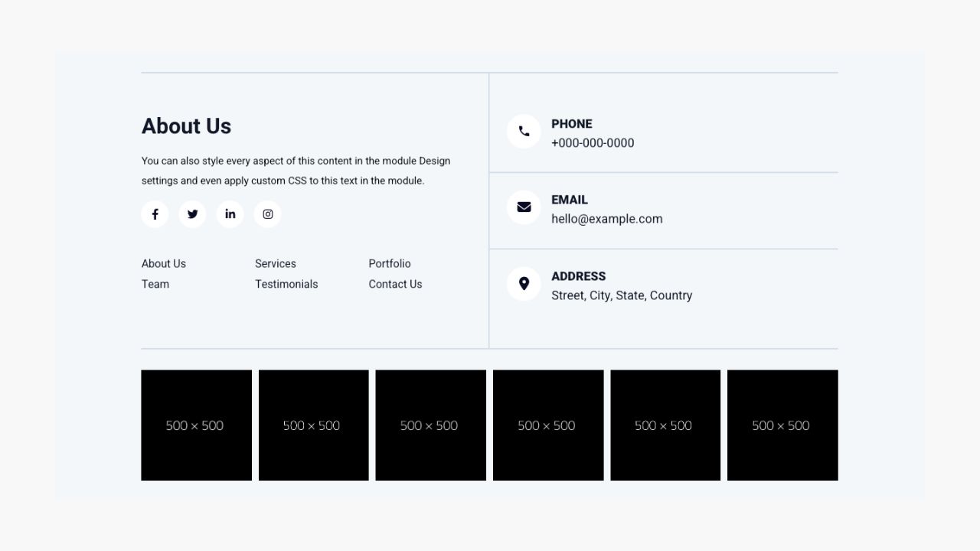The height and width of the screenshot is (551, 980).
Task: Click the email envelope icon
Action: [524, 207]
